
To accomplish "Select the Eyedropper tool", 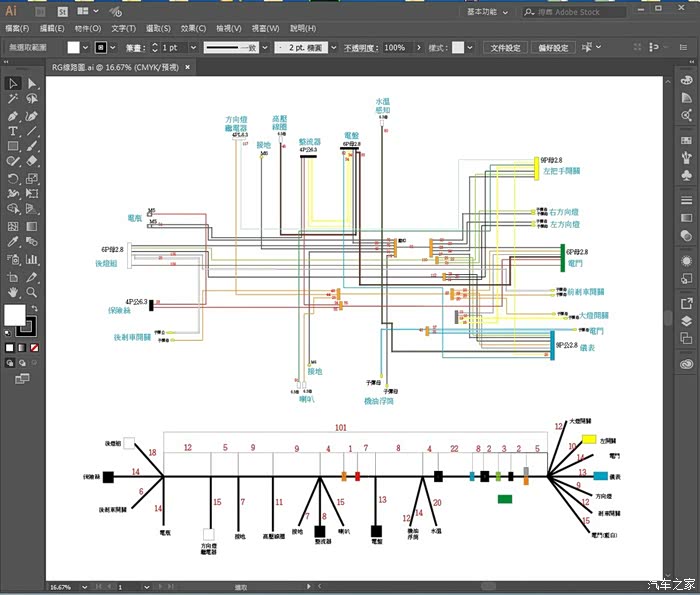I will (x=13, y=243).
